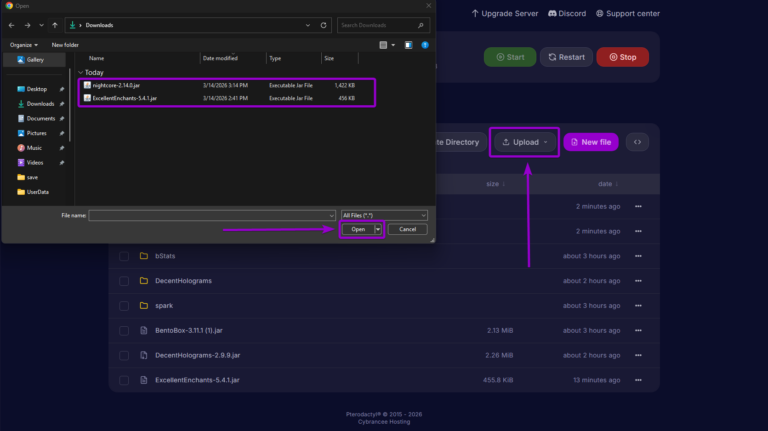
Task: Click the refresh icon beside the Downloads path
Action: [x=323, y=25]
